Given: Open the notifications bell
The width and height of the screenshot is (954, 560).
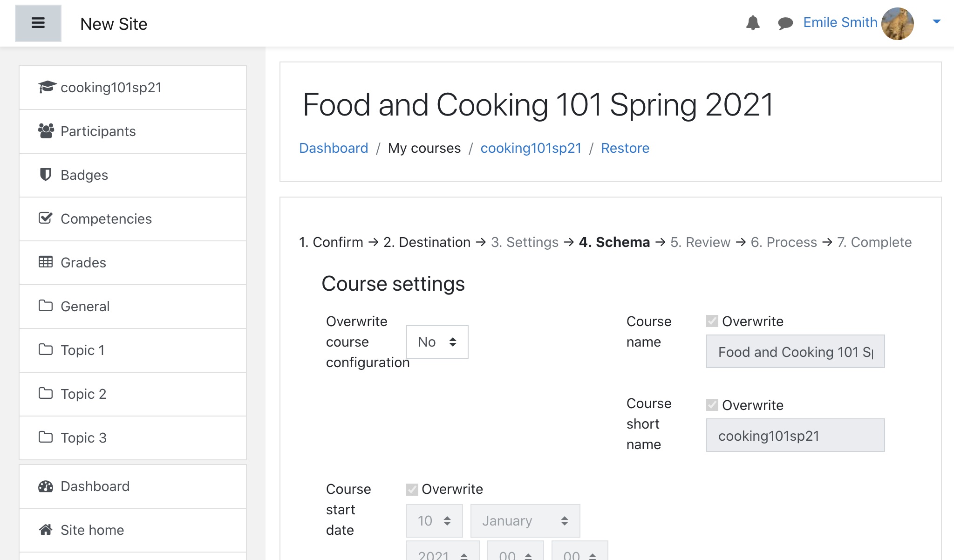Looking at the screenshot, I should 753,23.
